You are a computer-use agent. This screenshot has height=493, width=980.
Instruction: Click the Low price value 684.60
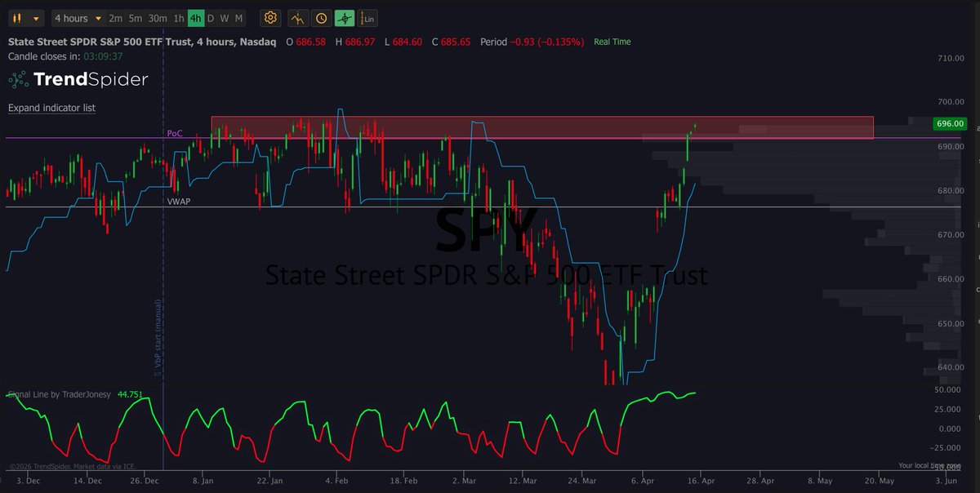(407, 42)
